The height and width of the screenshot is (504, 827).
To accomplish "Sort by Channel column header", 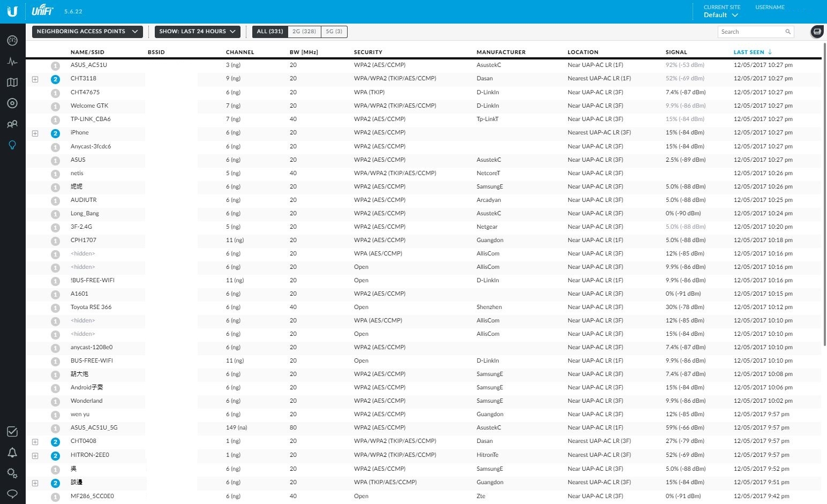I will pos(240,52).
